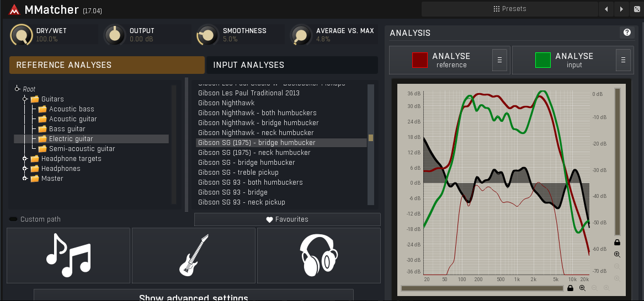
Task: Click the Headphone targets folder icon
Action: coord(35,158)
